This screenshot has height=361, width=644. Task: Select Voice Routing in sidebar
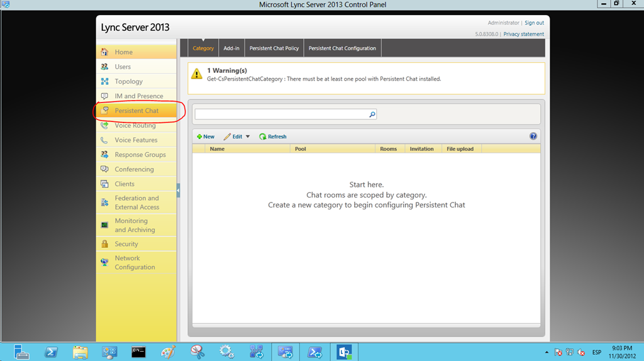pyautogui.click(x=135, y=125)
